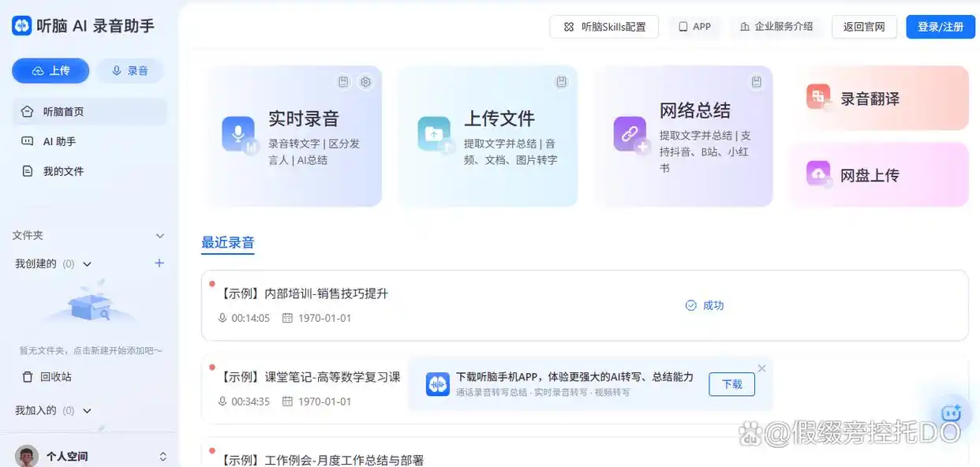Open the 个人空间 workspace switcher
980x467 pixels.
(x=93, y=456)
